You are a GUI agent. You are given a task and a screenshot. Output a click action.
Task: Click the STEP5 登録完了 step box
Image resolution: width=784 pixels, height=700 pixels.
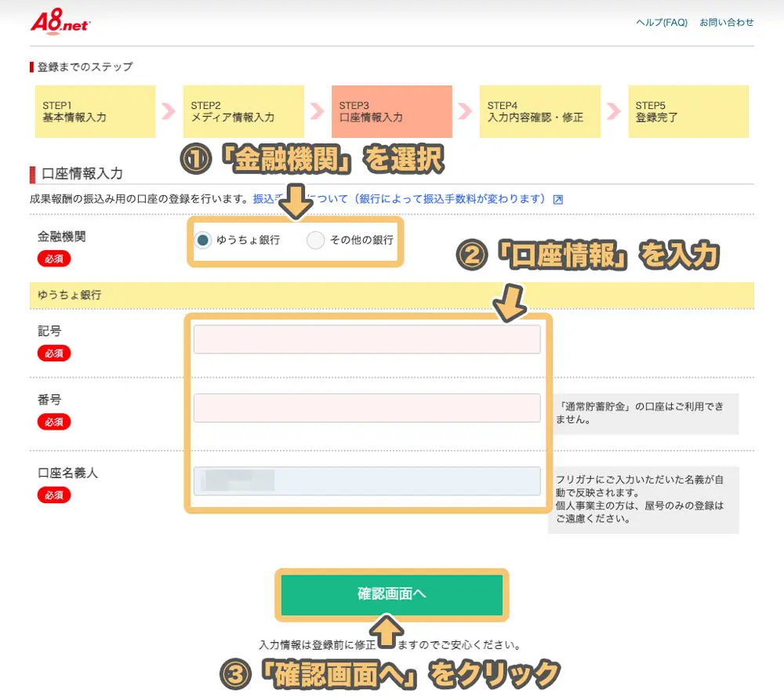(x=688, y=111)
